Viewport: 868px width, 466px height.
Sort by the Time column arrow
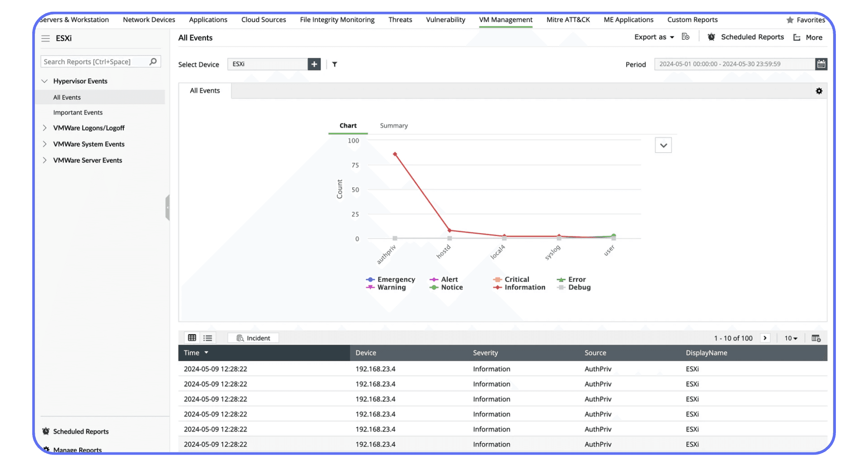pos(207,353)
